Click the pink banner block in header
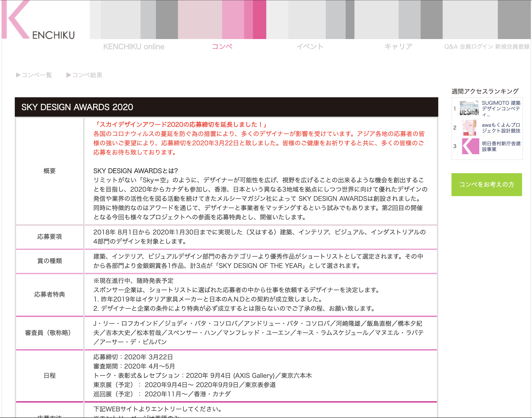Image resolution: width=532 pixels, height=418 pixels. point(222,20)
